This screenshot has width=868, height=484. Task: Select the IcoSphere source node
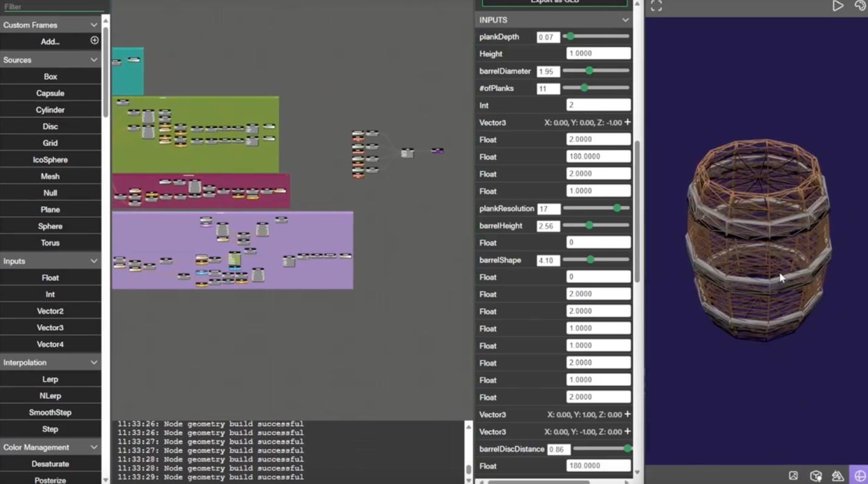click(50, 159)
